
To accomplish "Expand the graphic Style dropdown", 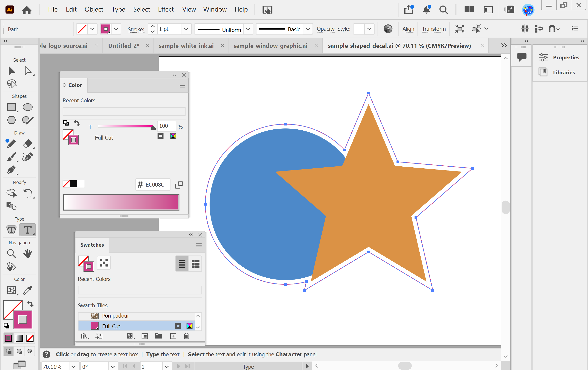I will pos(369,29).
